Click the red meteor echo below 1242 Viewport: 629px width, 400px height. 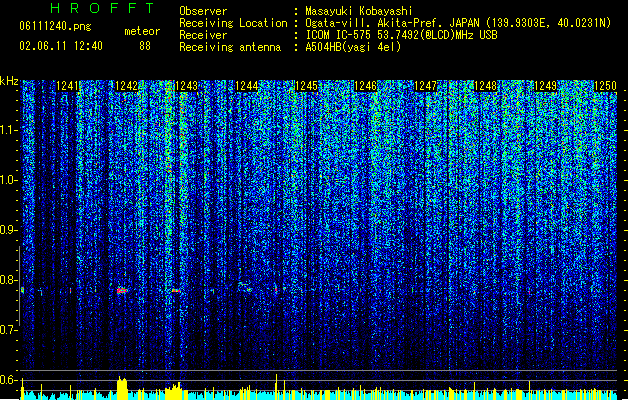click(x=122, y=290)
